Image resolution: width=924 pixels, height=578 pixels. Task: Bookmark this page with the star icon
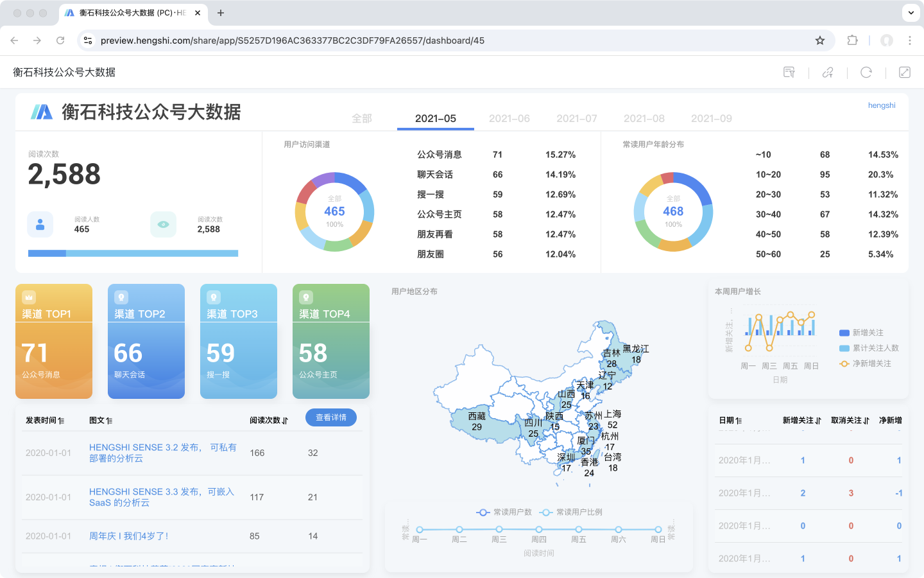820,40
